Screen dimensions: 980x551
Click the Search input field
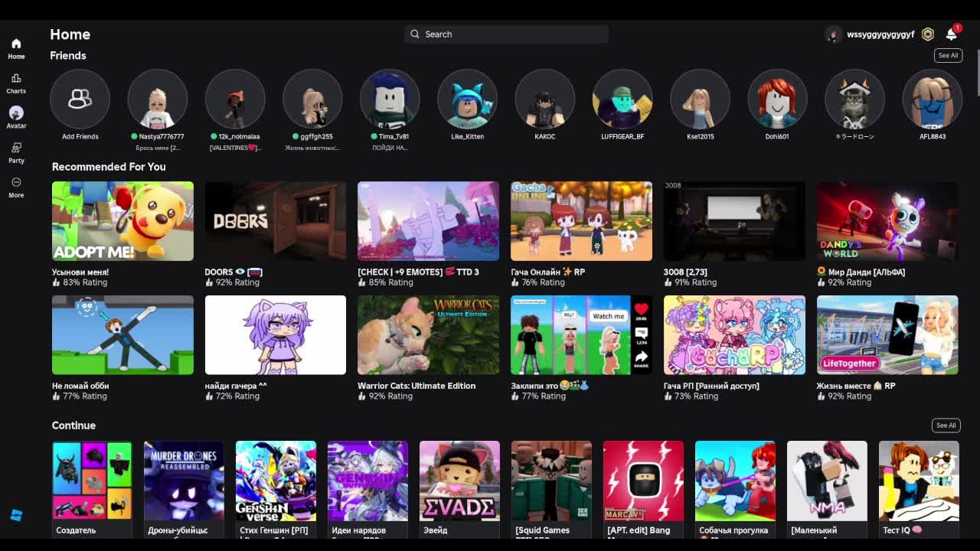pyautogui.click(x=506, y=34)
